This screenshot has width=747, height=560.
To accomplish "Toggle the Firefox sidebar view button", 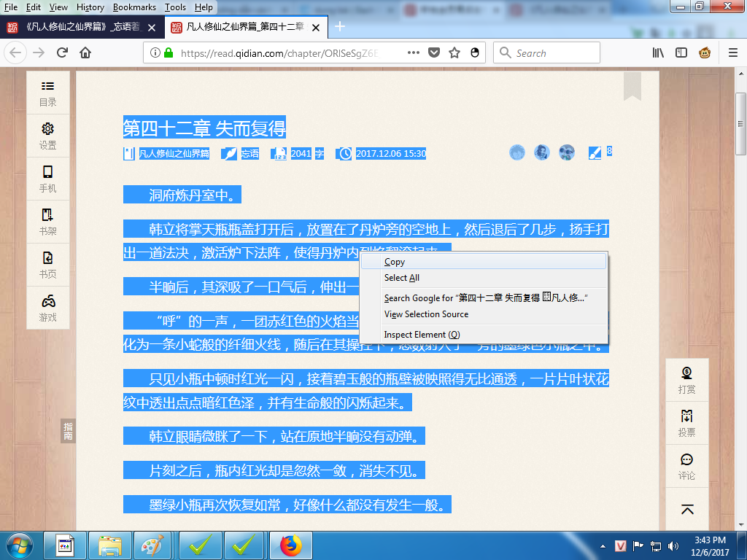I will (x=681, y=52).
